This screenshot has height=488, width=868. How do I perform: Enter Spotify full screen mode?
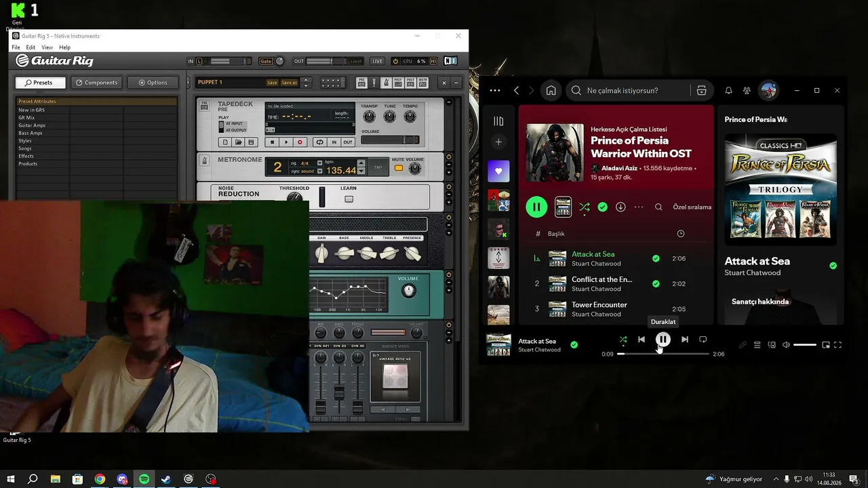(x=838, y=345)
